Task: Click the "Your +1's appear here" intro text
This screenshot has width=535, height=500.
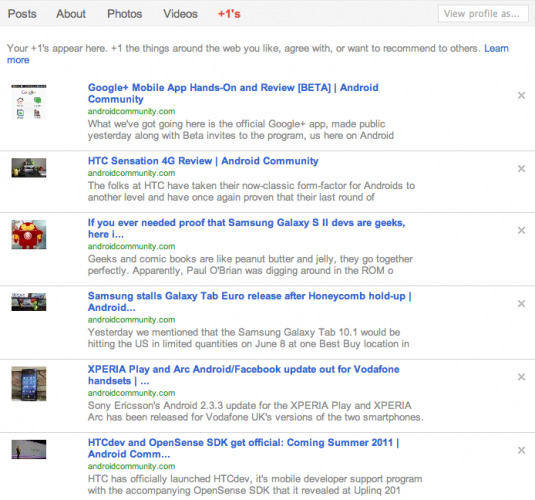Action: pyautogui.click(x=244, y=48)
